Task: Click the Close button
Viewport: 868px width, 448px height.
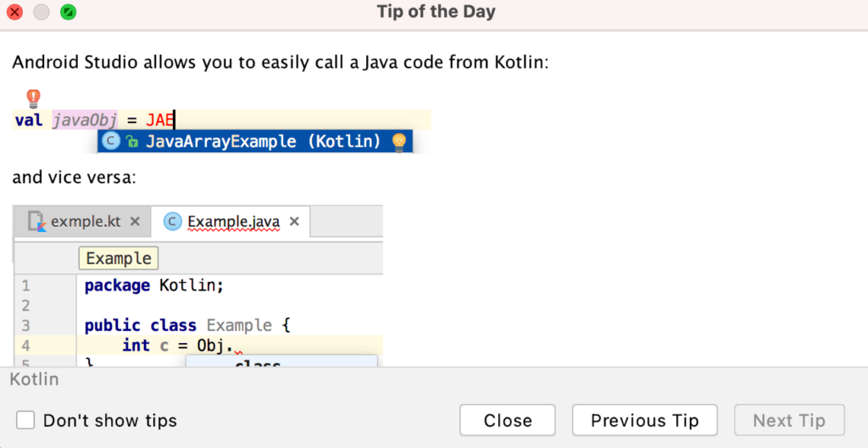Action: (508, 420)
